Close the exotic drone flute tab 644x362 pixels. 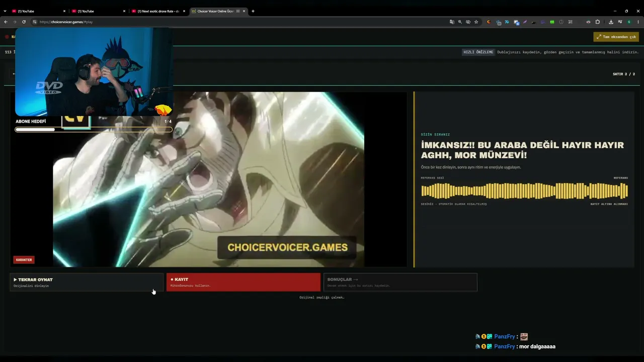pos(184,11)
